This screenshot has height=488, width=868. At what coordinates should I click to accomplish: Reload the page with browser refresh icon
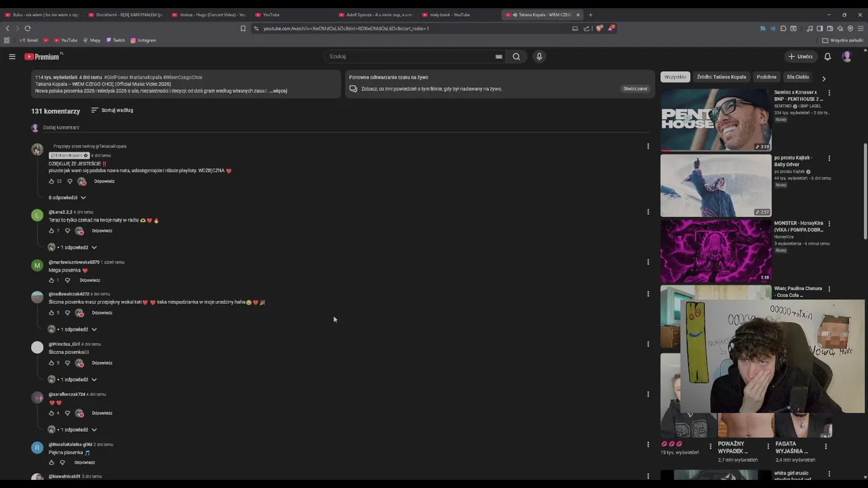click(x=28, y=28)
